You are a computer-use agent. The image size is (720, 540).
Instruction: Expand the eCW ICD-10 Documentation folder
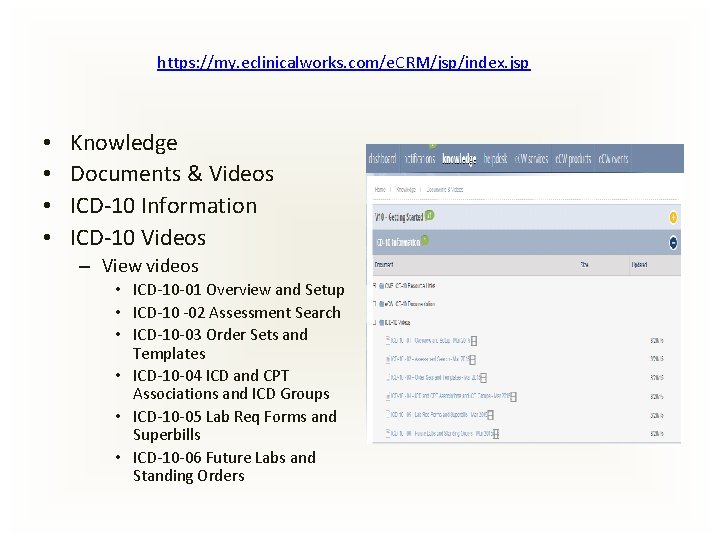(x=375, y=304)
